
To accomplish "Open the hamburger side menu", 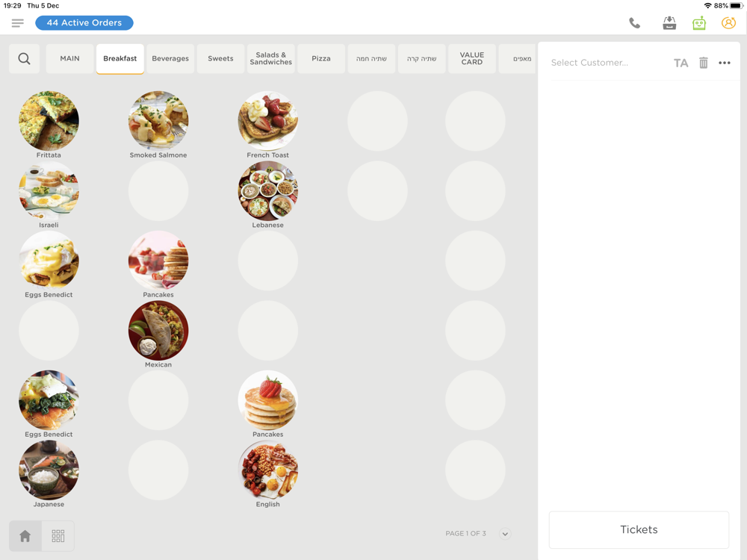I will click(18, 23).
